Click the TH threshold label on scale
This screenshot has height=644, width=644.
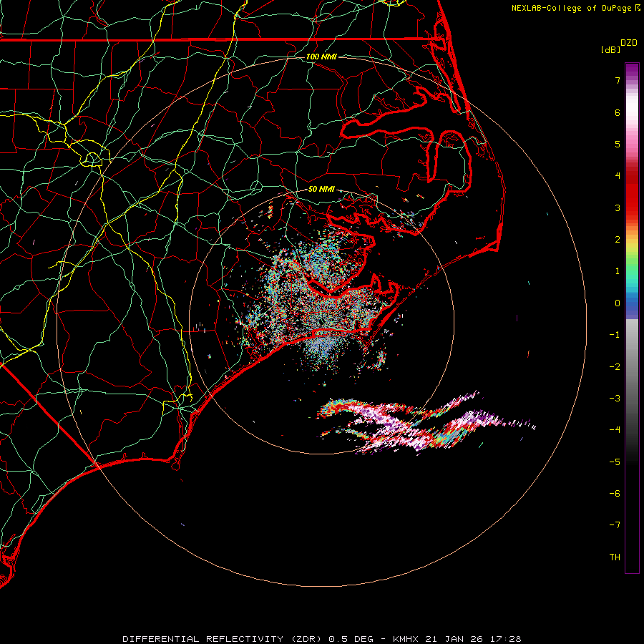[615, 557]
